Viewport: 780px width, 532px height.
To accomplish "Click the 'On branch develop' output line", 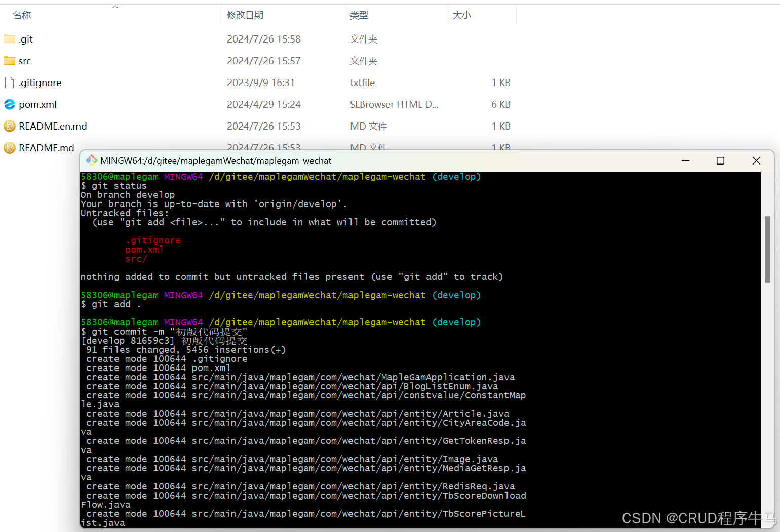I will (128, 195).
